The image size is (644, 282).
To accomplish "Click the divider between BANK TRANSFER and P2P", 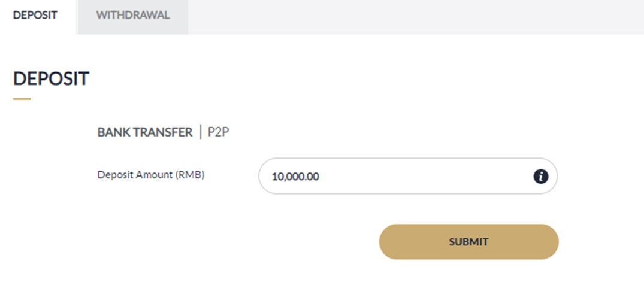I will click(201, 132).
